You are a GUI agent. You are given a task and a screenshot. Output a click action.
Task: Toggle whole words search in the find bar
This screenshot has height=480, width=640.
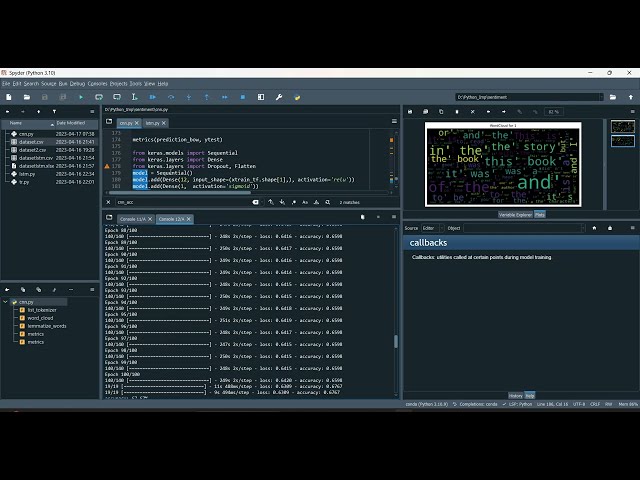pyautogui.click(x=316, y=202)
